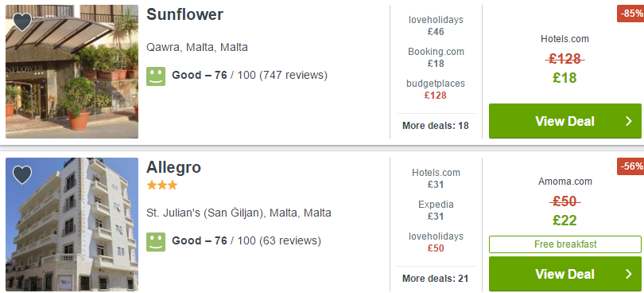Open the Allegro hotel title

tap(174, 167)
